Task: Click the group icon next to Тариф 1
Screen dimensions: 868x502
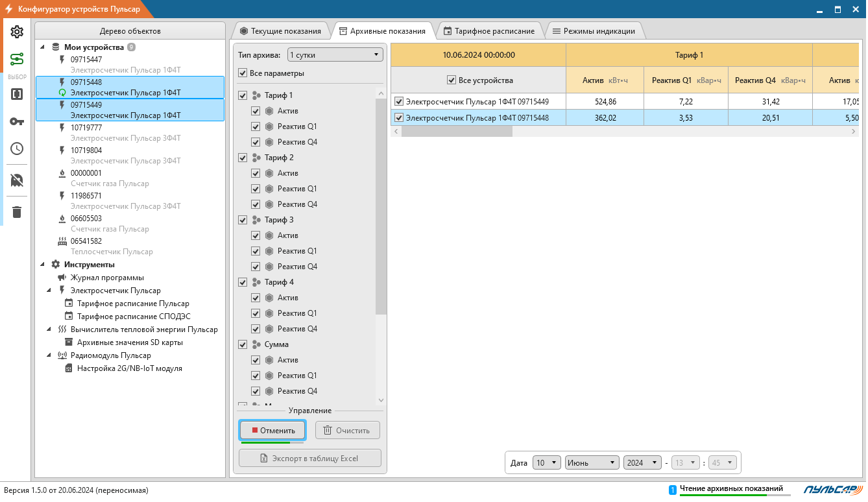Action: point(256,95)
